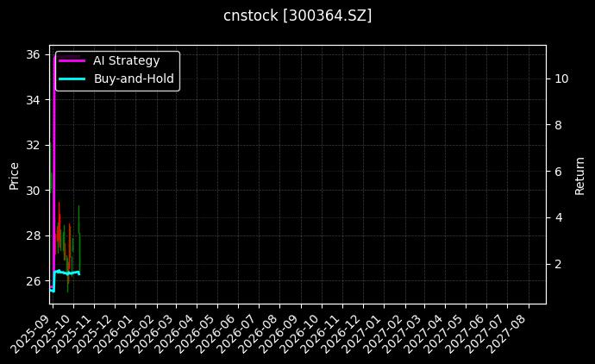Image resolution: width=595 pixels, height=364 pixels.
Task: Click the magenta AI Strategy legend swatch
Action: coord(72,60)
